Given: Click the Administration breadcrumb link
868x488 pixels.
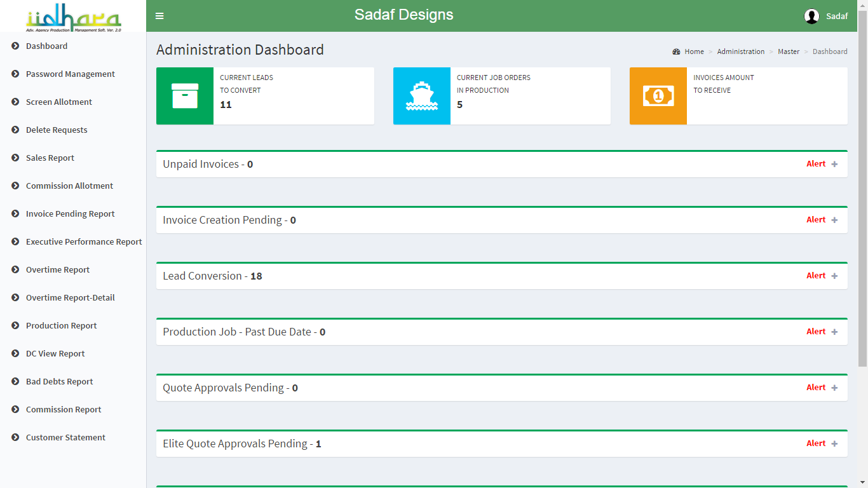Looking at the screenshot, I should 741,51.
